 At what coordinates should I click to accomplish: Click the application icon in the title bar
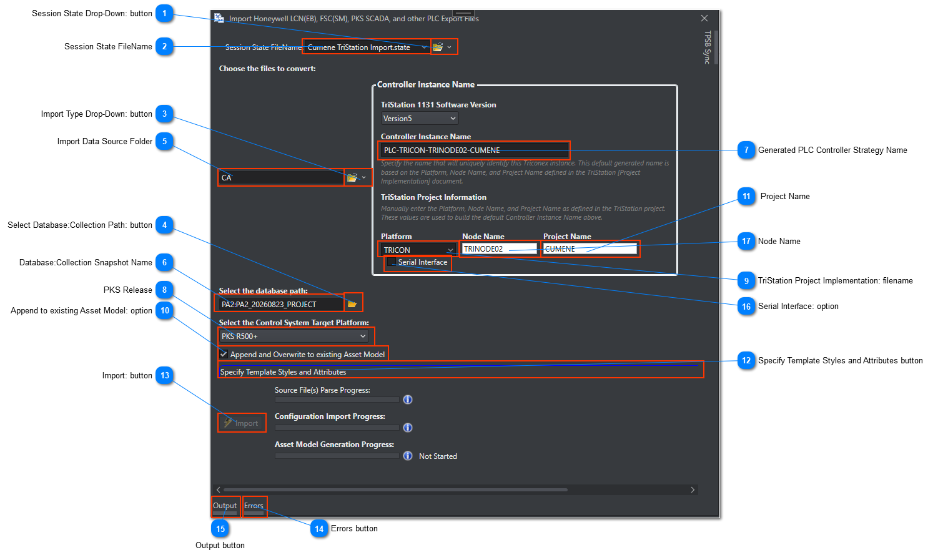pyautogui.click(x=219, y=18)
